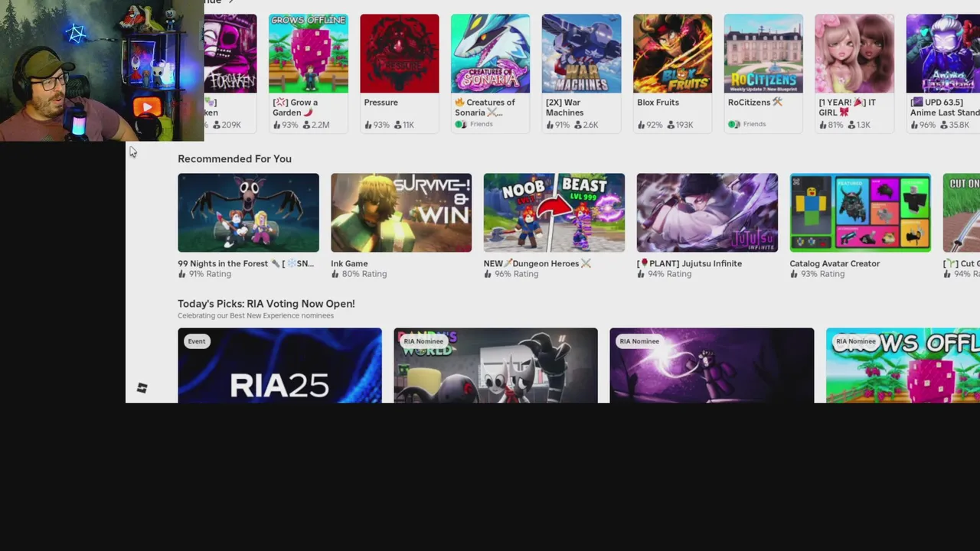
Task: Click the Grow a Garden title
Action: pos(295,107)
